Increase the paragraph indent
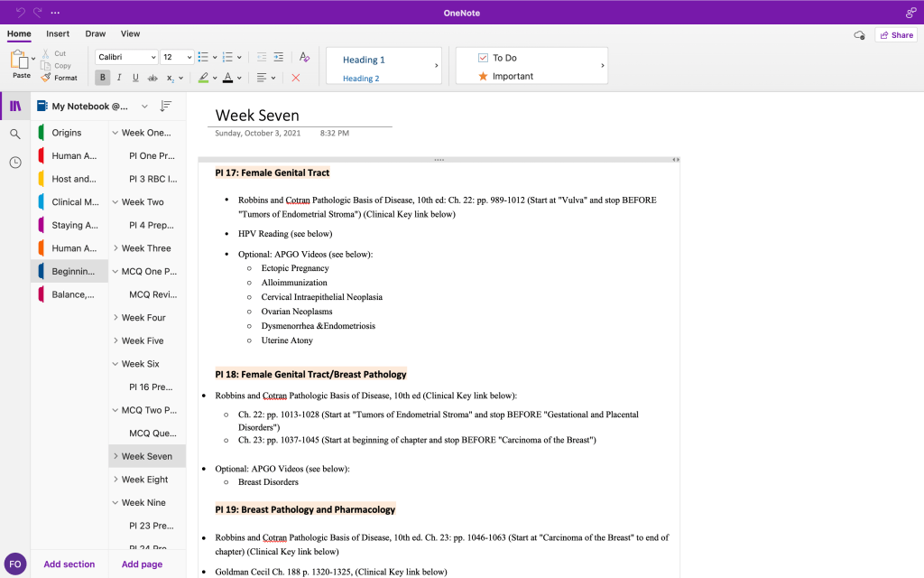 coord(279,57)
